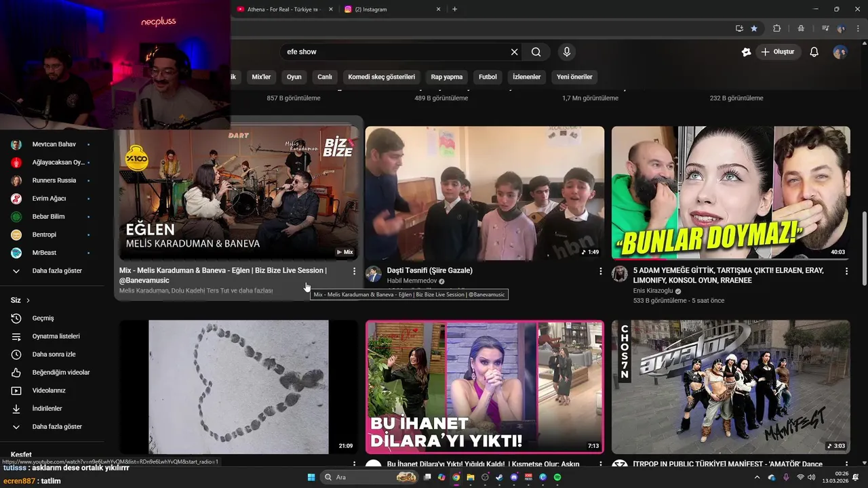The height and width of the screenshot is (488, 868).
Task: Play the EĞLEN Melis Karaduman & Baneva thumbnail
Action: coord(239,193)
